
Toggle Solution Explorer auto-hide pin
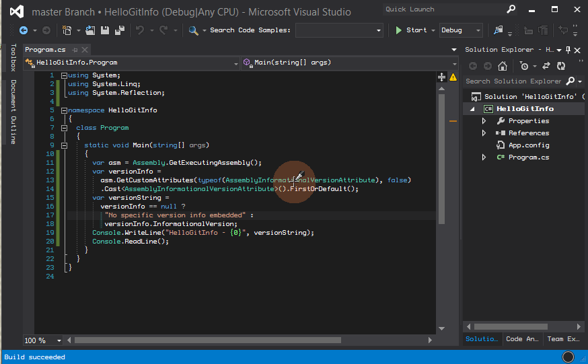pos(568,50)
